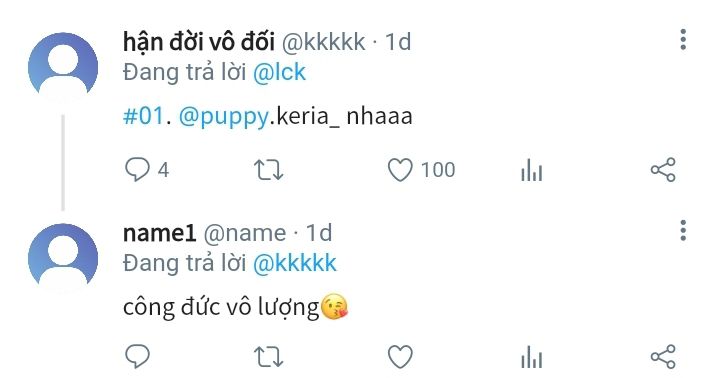Retweet name1's công đức vô lượng reply
Image resolution: width=720 pixels, height=378 pixels.
(269, 357)
